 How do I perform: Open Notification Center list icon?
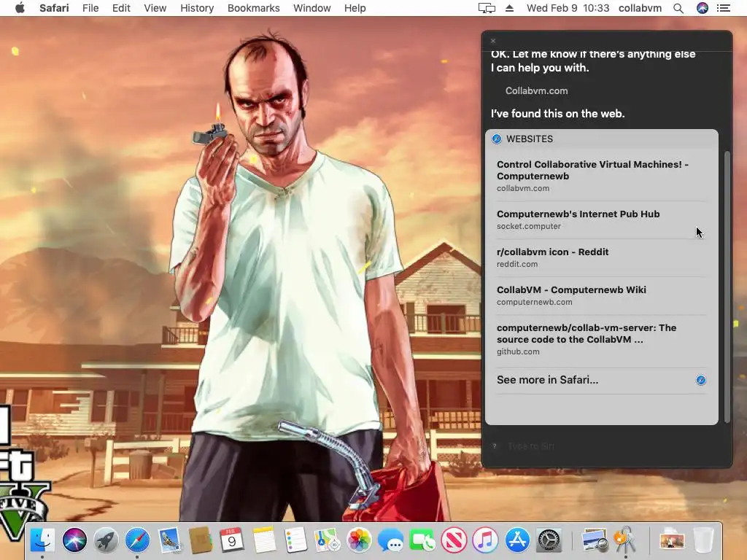click(724, 8)
